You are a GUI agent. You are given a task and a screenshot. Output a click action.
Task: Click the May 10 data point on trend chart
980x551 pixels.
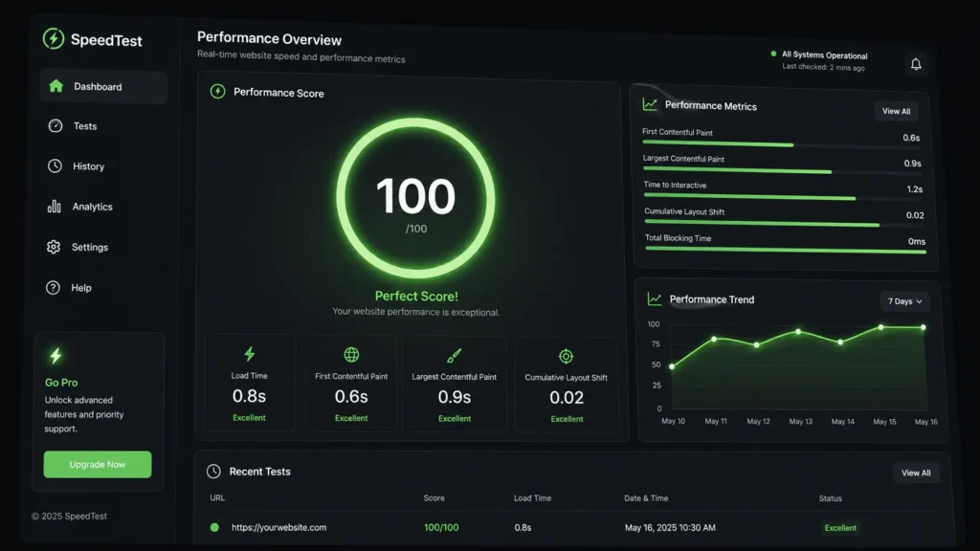pyautogui.click(x=672, y=366)
